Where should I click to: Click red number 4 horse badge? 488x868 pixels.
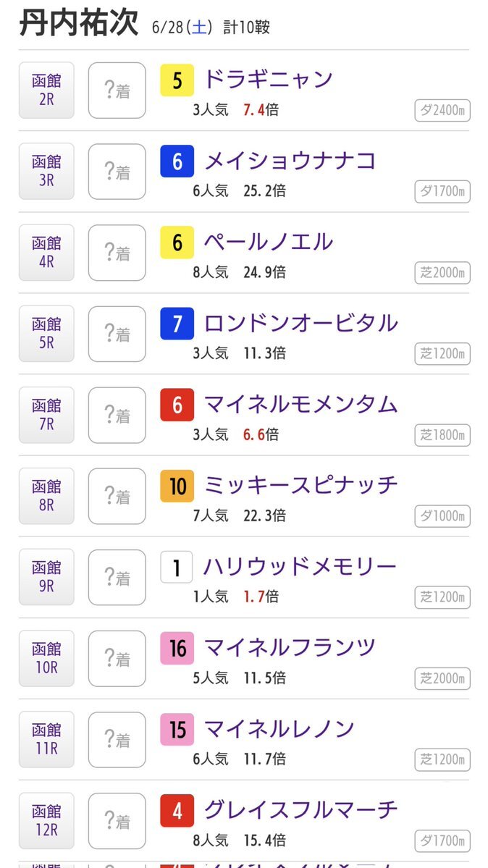(x=177, y=811)
